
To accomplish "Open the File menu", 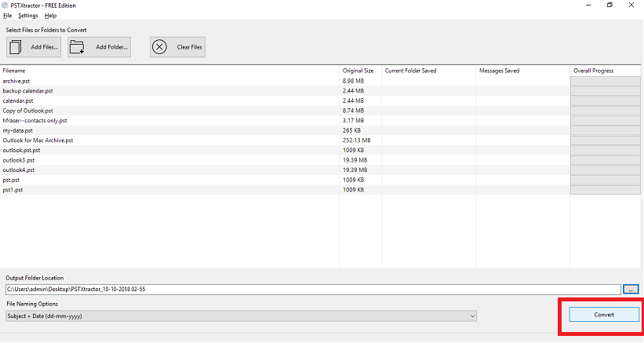I will click(7, 16).
